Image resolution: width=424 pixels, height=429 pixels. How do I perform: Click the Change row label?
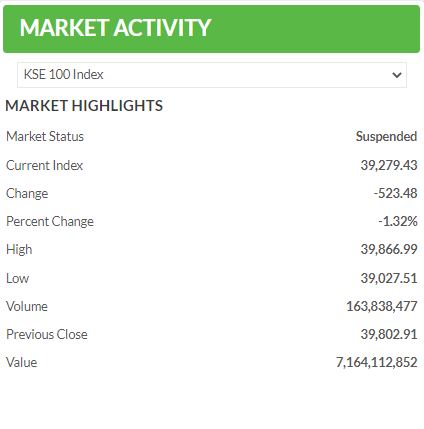[27, 194]
